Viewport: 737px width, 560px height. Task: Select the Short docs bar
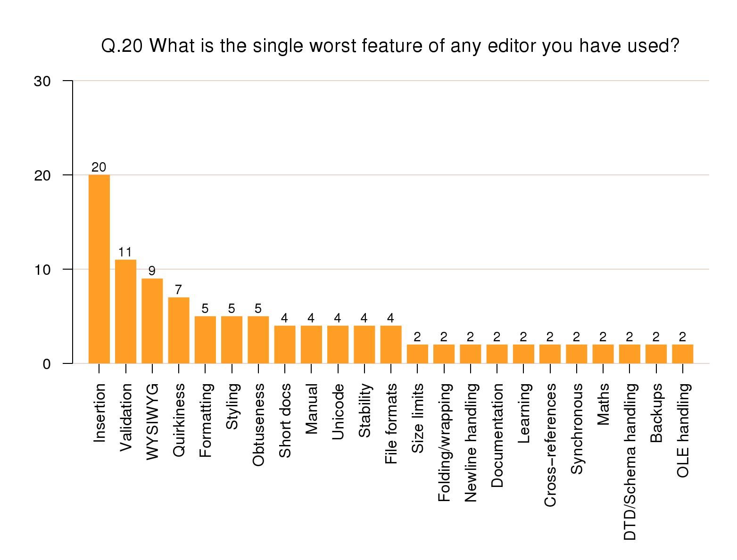[x=285, y=345]
